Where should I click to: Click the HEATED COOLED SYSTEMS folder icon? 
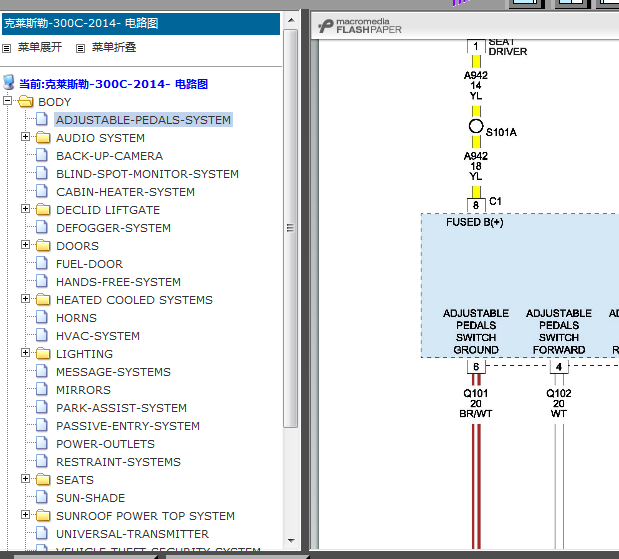point(43,300)
